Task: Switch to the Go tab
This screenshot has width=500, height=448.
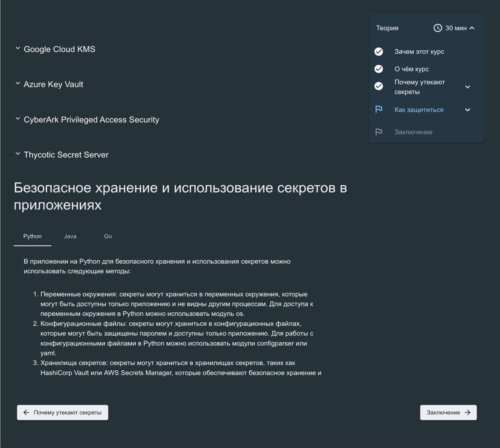Action: (x=108, y=236)
